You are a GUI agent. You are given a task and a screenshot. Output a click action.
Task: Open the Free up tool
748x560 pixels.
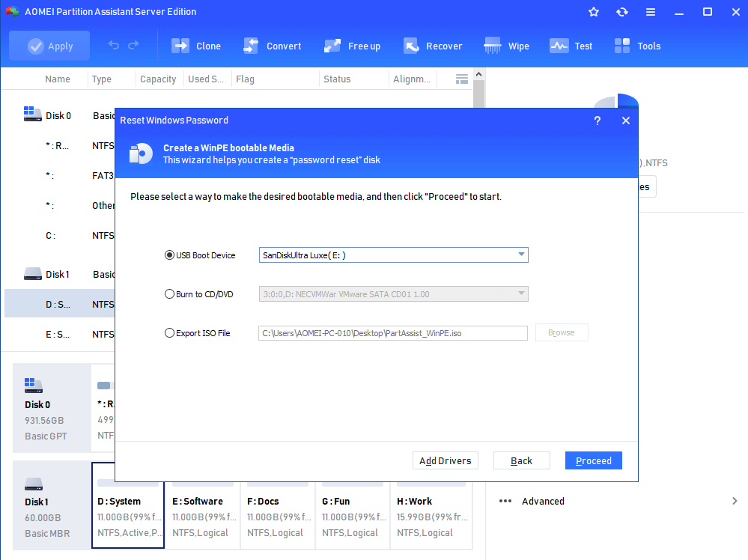(x=352, y=46)
